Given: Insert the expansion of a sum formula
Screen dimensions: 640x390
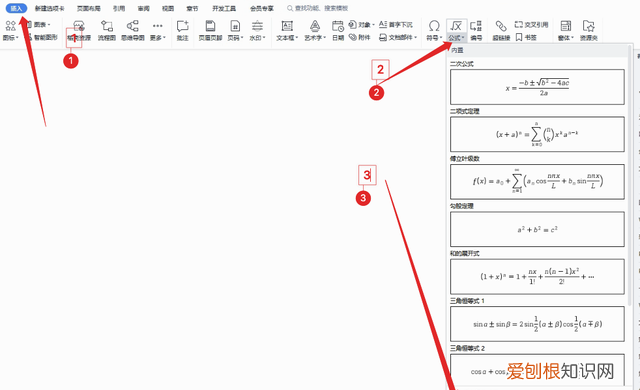Looking at the screenshot, I should 537,277.
